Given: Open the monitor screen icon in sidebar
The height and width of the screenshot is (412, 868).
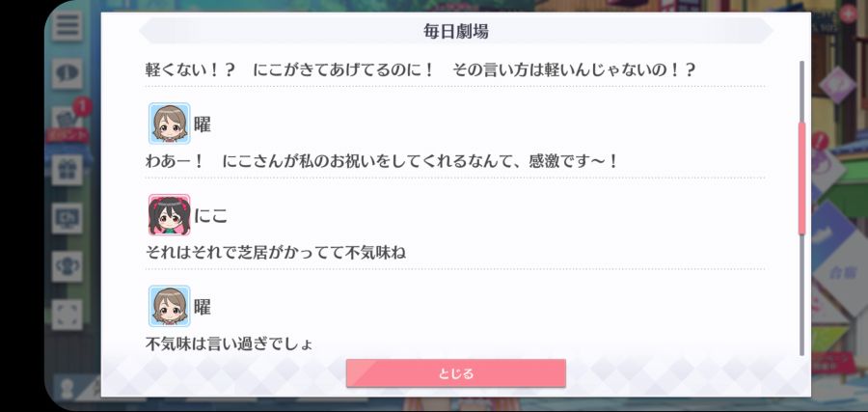Looking at the screenshot, I should click(67, 218).
